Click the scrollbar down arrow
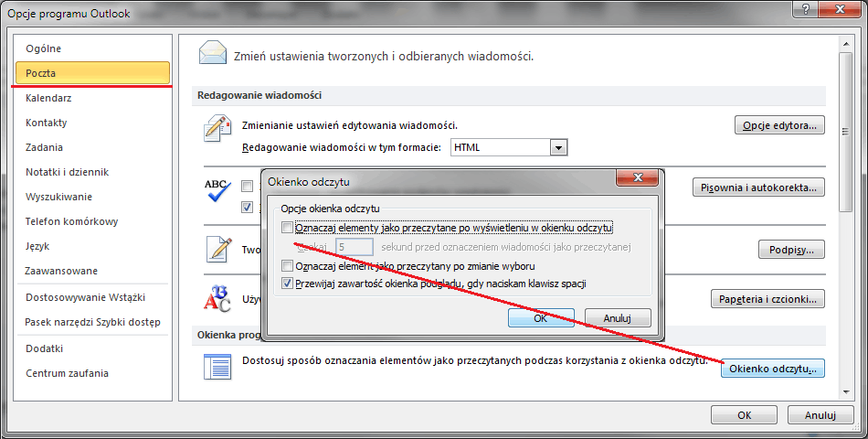 pos(845,391)
